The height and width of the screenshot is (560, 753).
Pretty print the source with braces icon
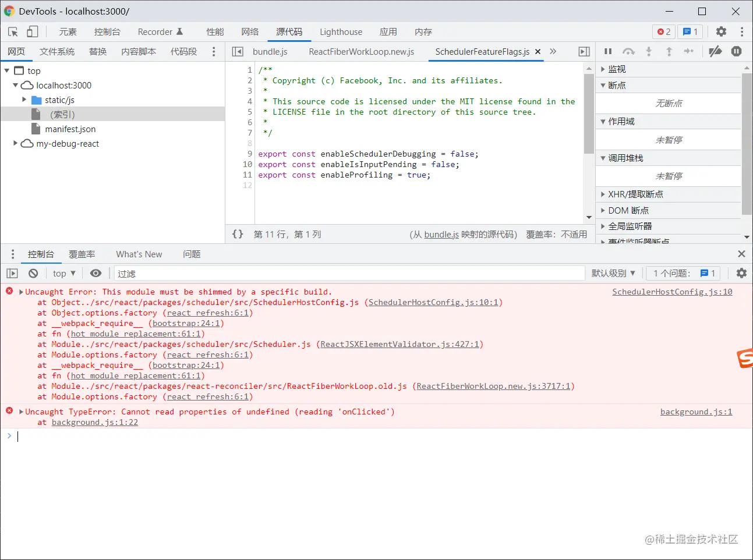238,234
